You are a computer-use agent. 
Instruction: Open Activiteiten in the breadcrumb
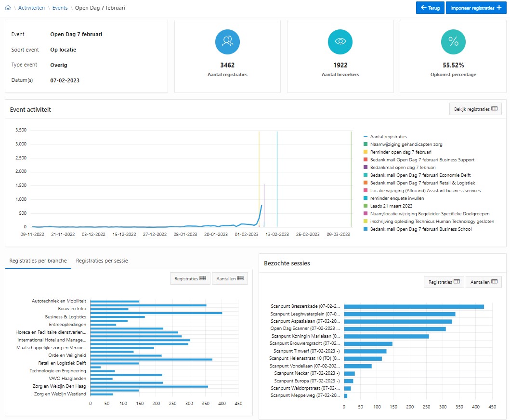[x=32, y=8]
